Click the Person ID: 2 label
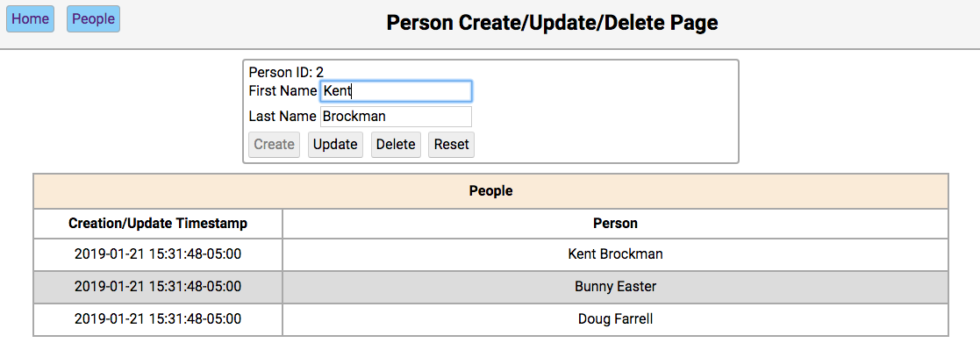Viewport: 980px width, 350px height. (286, 72)
